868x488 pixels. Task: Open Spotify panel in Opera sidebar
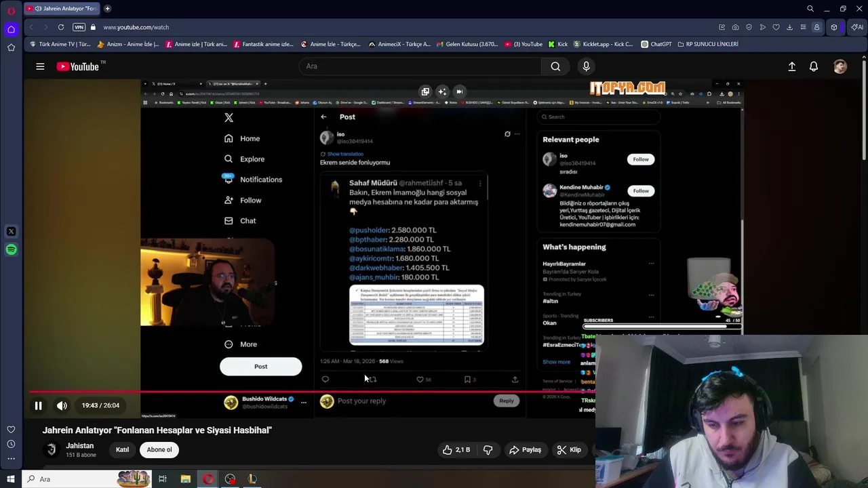tap(11, 250)
